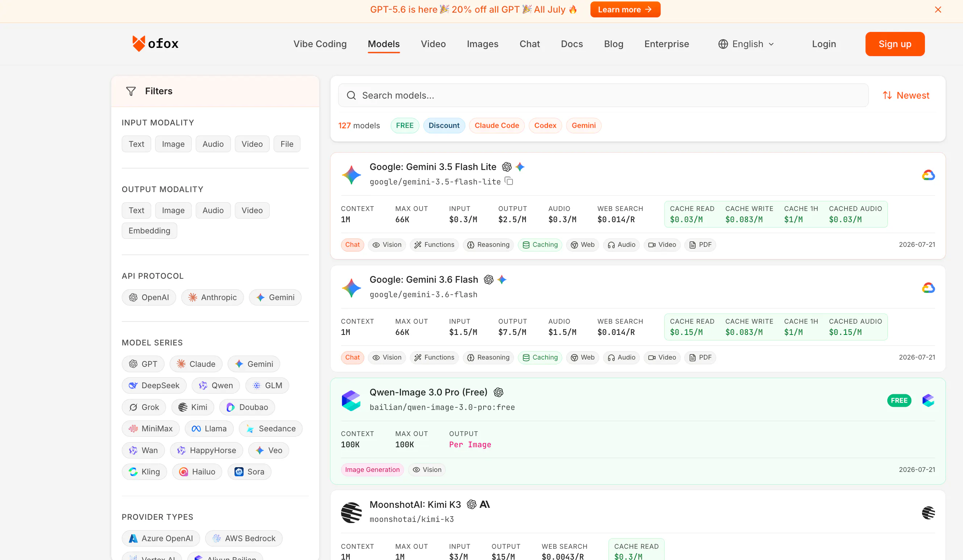The image size is (963, 560).
Task: Click the Kimi K3 model logo
Action: pyautogui.click(x=351, y=513)
